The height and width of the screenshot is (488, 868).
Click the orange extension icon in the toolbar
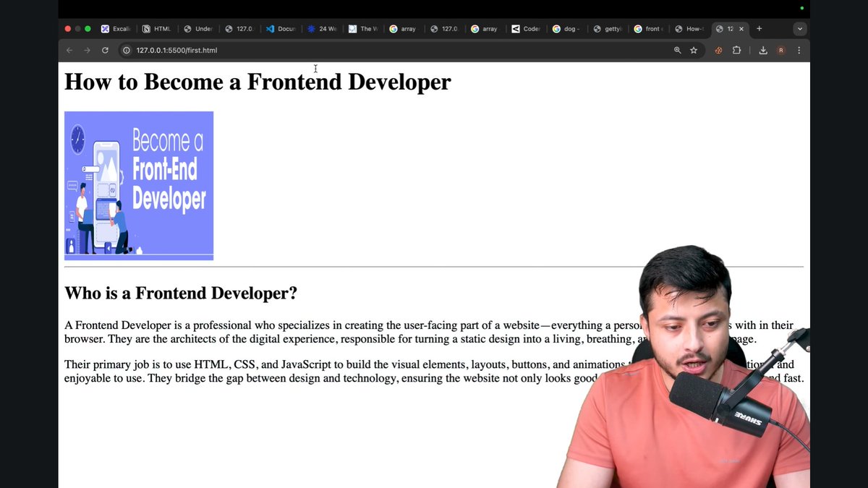719,50
